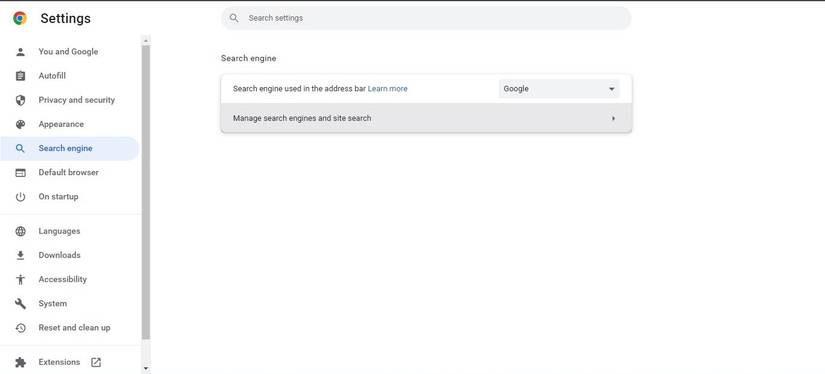Click the accessibility figure icon
Image resolution: width=825 pixels, height=374 pixels.
[21, 279]
